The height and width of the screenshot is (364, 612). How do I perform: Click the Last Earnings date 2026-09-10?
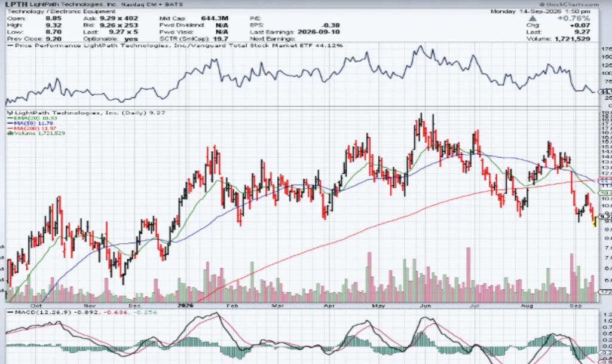click(x=319, y=32)
